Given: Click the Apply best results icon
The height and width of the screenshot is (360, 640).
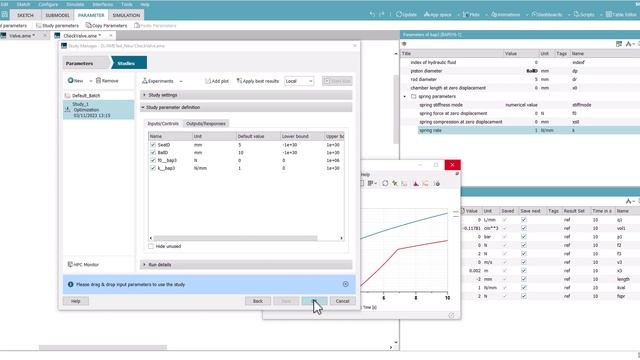Looking at the screenshot, I should point(239,81).
